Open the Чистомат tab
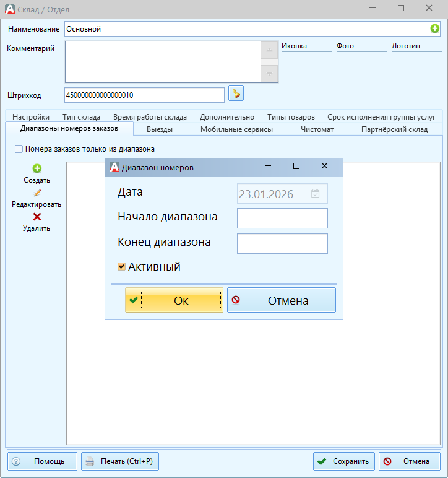The height and width of the screenshot is (478, 448). click(x=317, y=129)
